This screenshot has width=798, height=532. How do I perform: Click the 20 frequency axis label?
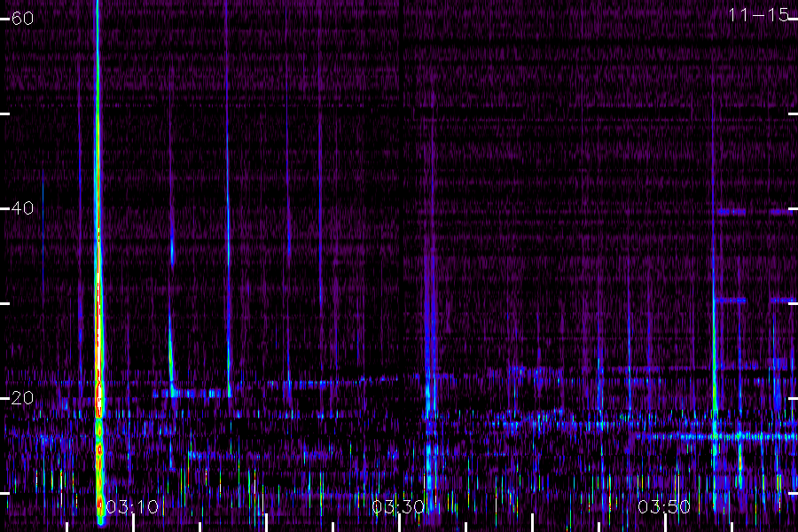tap(22, 397)
